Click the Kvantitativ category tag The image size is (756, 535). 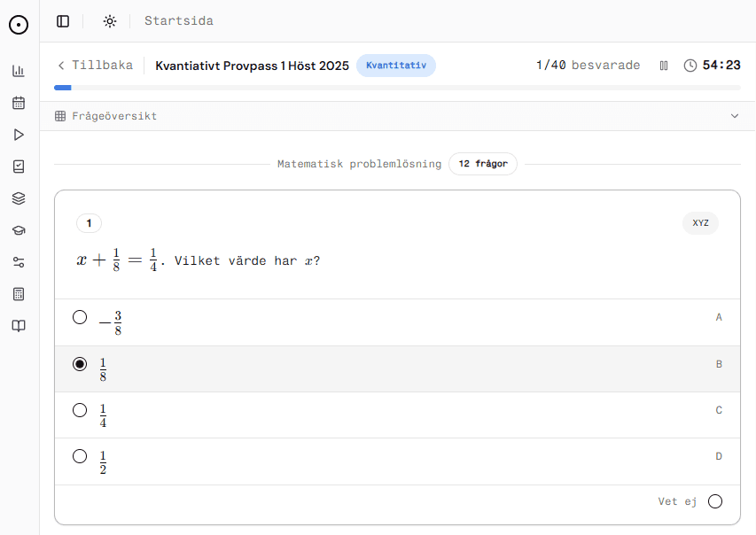click(396, 66)
